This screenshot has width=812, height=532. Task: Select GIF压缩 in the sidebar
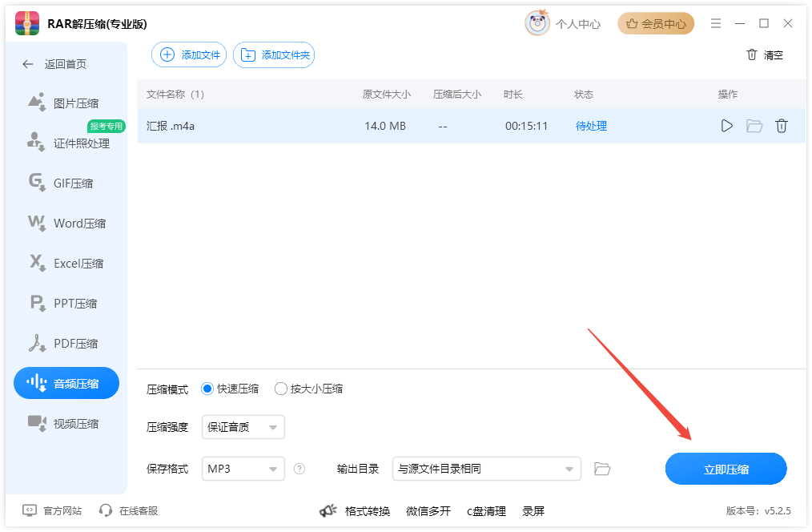(x=66, y=183)
